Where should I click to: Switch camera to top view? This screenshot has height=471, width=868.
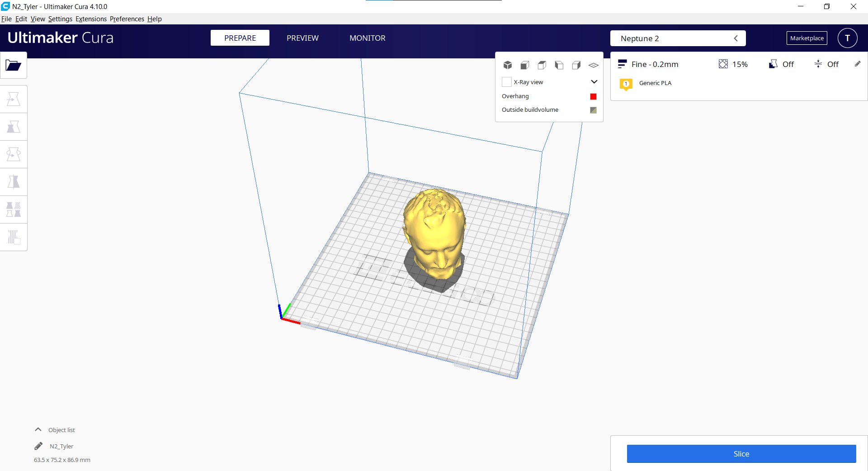coord(542,65)
